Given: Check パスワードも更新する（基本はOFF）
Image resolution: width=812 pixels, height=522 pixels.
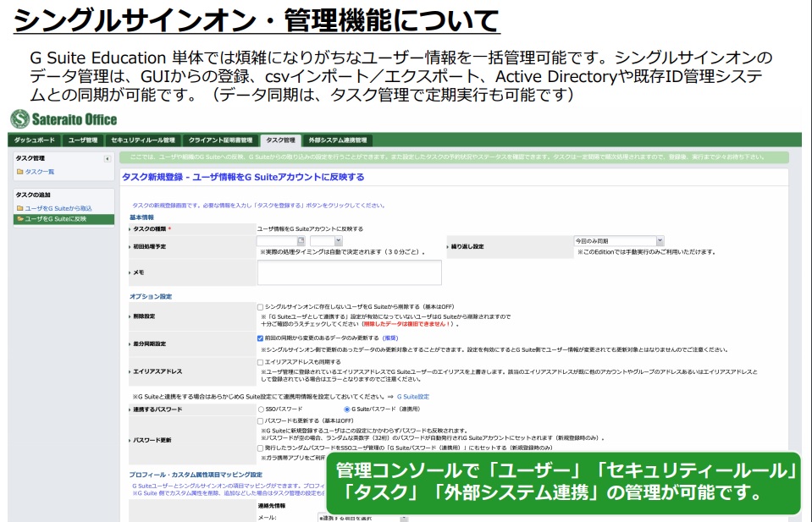Looking at the screenshot, I should [x=261, y=421].
